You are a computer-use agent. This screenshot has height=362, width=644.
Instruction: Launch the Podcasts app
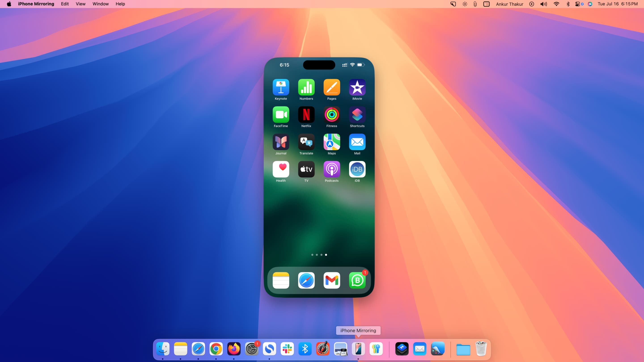click(x=331, y=169)
